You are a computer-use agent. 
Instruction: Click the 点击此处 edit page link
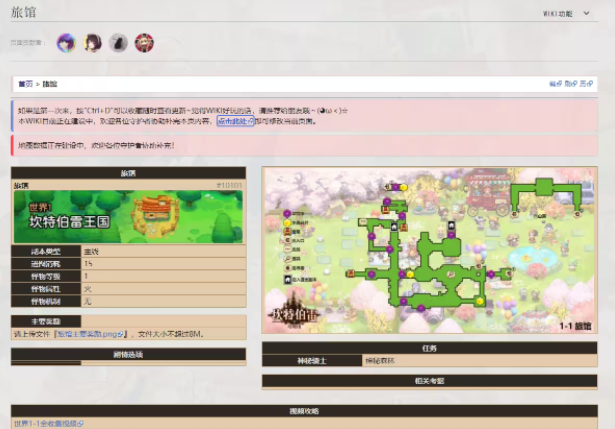tap(235, 121)
